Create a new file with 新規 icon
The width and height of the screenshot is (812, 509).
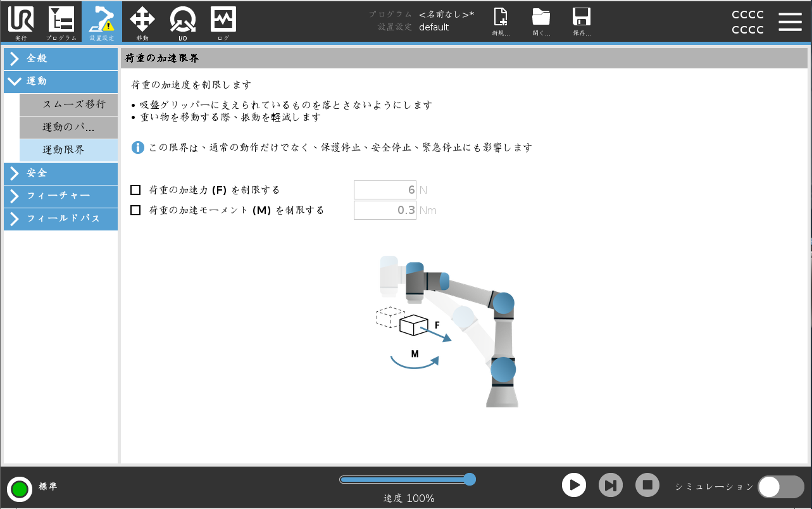point(501,22)
